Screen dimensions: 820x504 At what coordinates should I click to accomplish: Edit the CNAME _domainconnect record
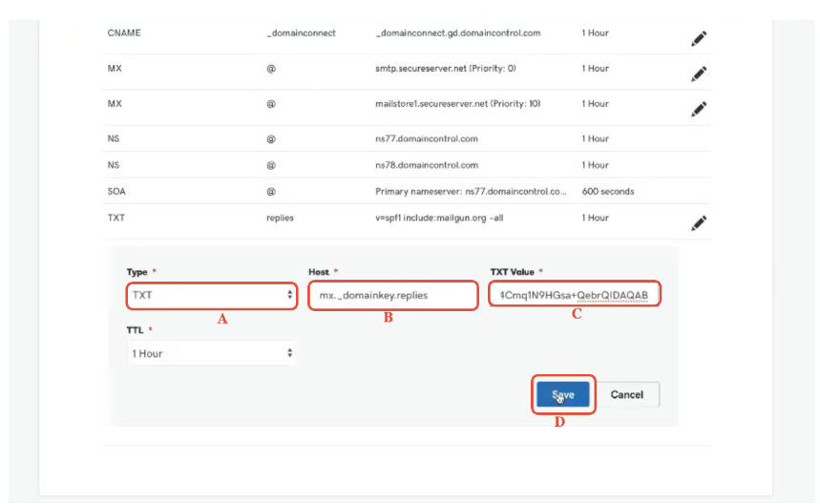699,39
